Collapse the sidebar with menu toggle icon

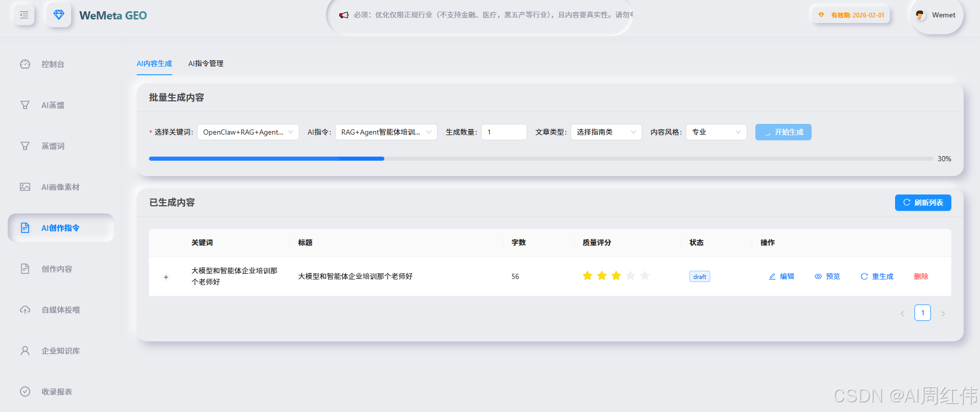click(24, 15)
